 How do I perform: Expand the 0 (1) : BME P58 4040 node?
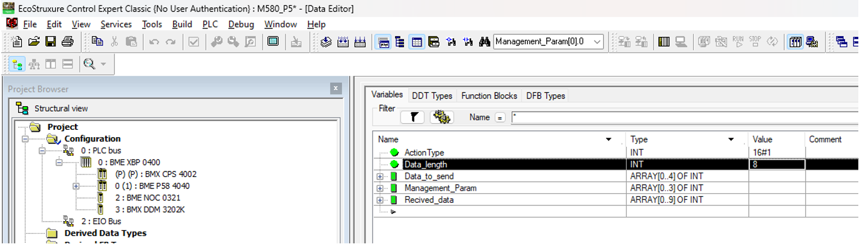76,186
